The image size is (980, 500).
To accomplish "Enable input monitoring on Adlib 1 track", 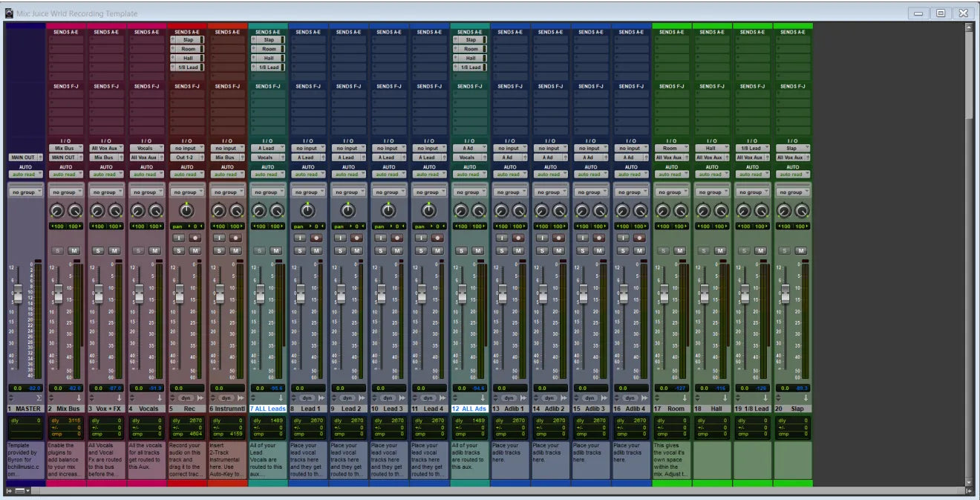I will tap(501, 238).
